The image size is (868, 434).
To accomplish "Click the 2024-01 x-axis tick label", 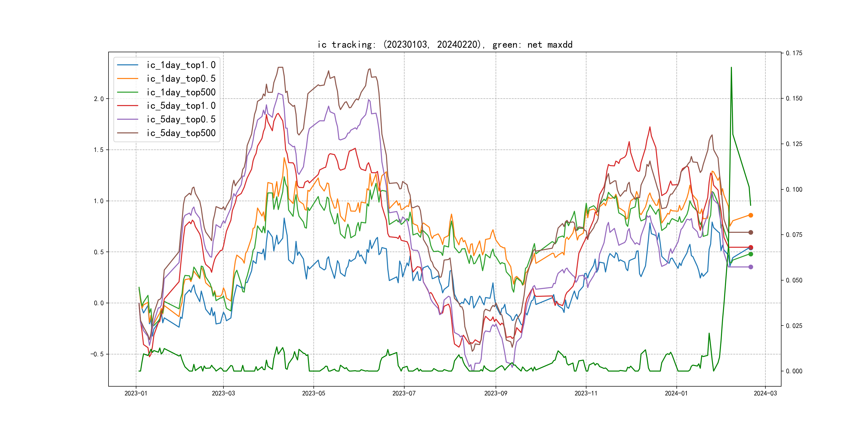I will click(676, 393).
